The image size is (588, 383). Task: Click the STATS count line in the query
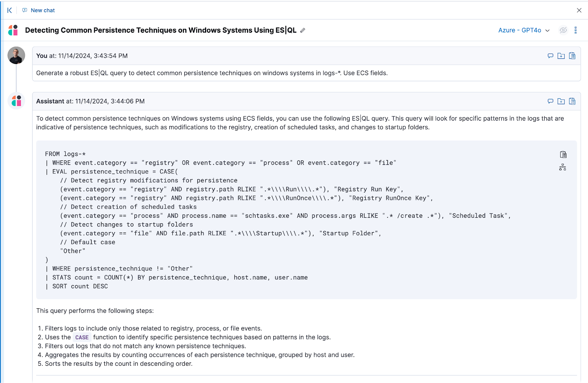tap(176, 278)
